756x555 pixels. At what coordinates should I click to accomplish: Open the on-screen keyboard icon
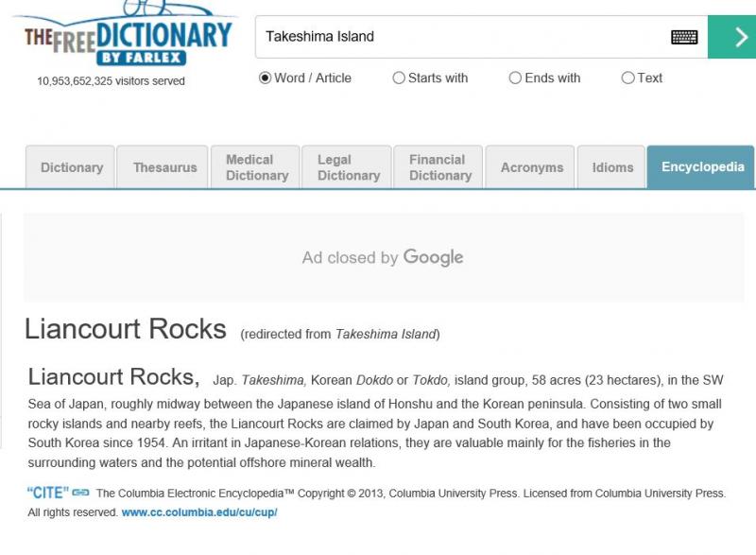[x=684, y=37]
